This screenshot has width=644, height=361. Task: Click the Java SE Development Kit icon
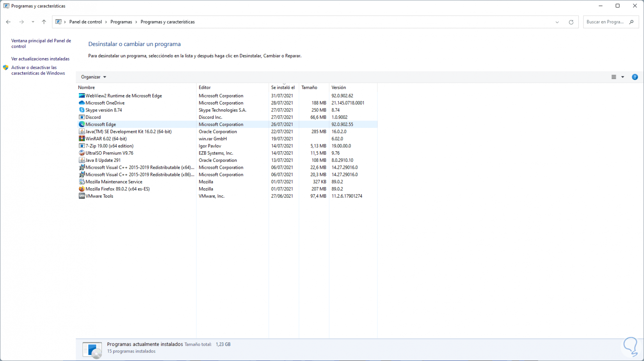point(82,131)
